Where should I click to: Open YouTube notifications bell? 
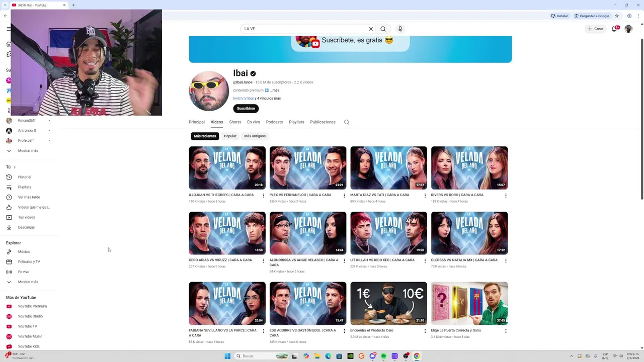point(614,29)
